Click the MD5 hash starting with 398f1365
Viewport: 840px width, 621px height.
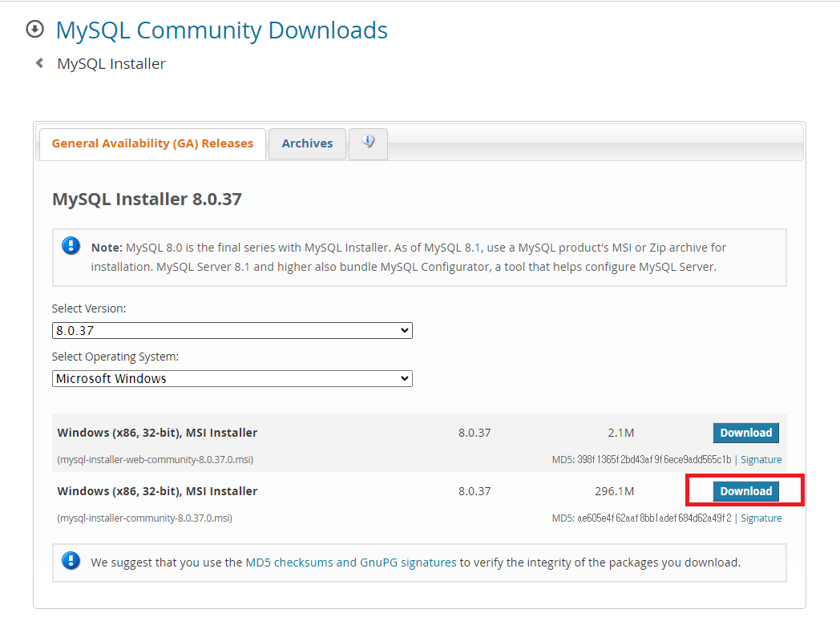(x=654, y=459)
